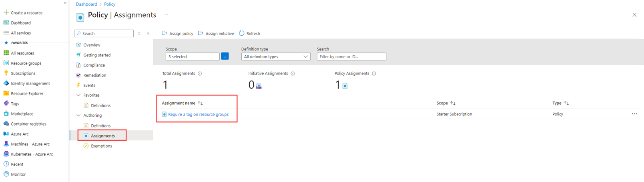Open the Compliance icon in Policy menu
Viewport: 644px width, 182px height.
tap(78, 65)
